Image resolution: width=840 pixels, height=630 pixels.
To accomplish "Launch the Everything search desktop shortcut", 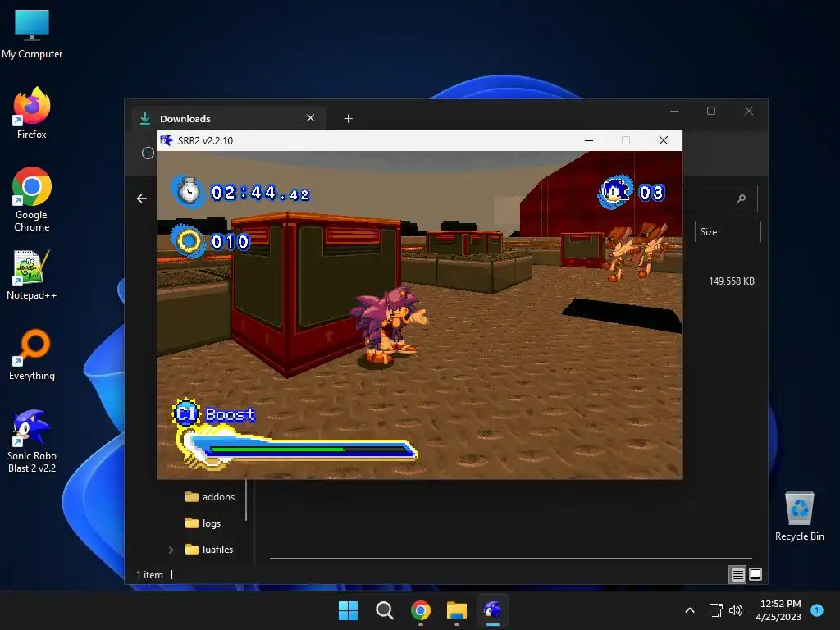I will (x=32, y=354).
